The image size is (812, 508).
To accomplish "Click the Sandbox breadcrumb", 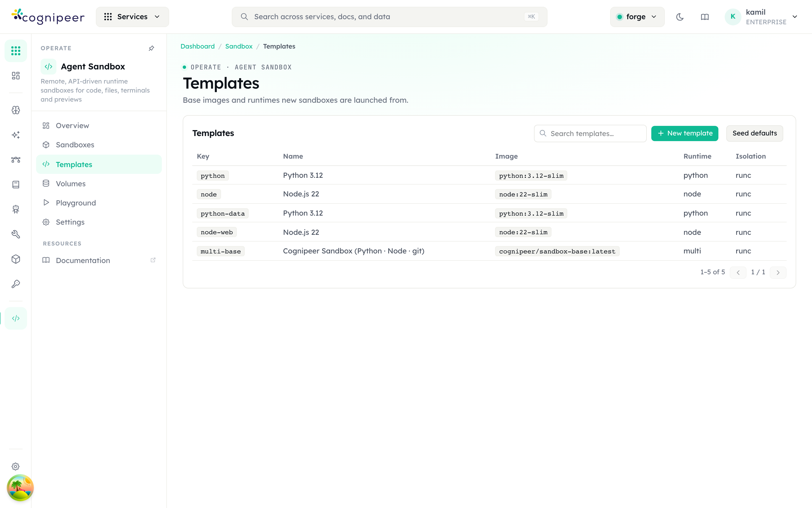I will coord(239,46).
